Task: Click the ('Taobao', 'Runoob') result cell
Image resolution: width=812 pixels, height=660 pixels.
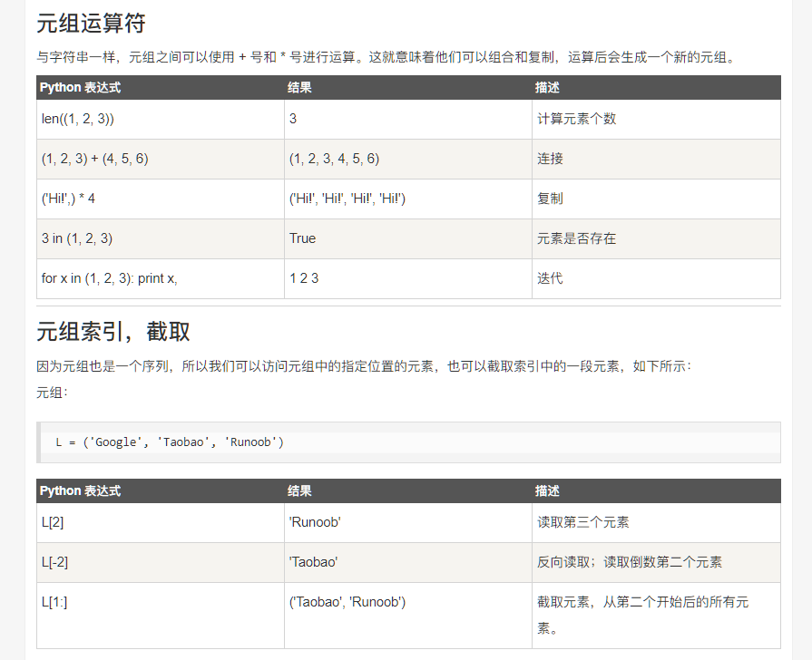Action: click(x=347, y=602)
